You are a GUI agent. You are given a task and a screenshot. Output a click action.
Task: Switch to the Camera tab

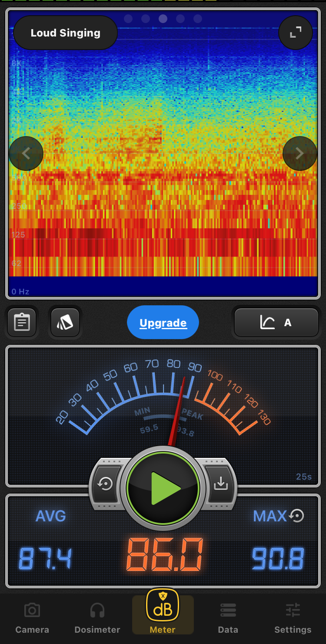pyautogui.click(x=32, y=618)
